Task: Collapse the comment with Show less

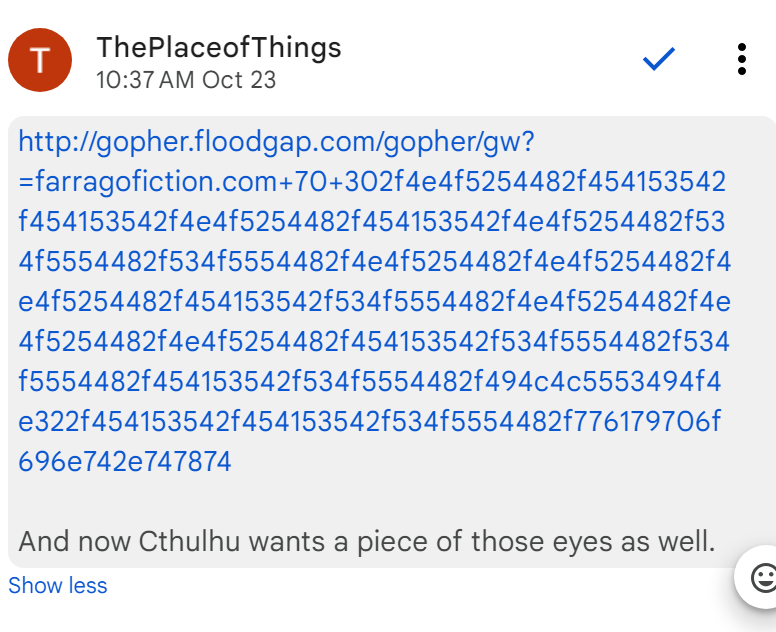Action: click(x=57, y=586)
